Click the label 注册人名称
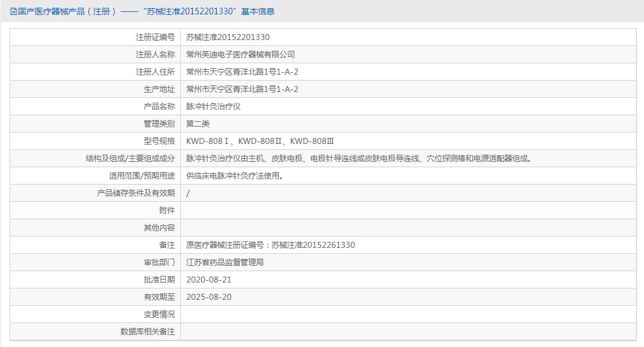Image resolution: width=644 pixels, height=347 pixels. [x=155, y=55]
